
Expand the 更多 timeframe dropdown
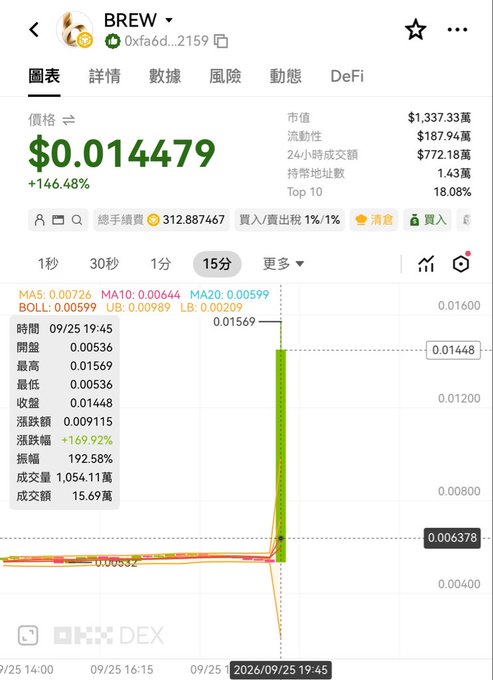283,263
